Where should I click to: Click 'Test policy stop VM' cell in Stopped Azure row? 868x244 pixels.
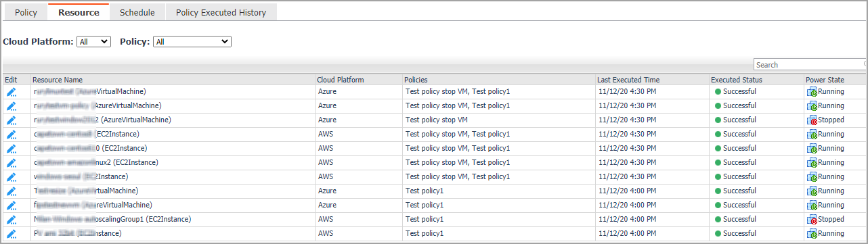(x=437, y=120)
